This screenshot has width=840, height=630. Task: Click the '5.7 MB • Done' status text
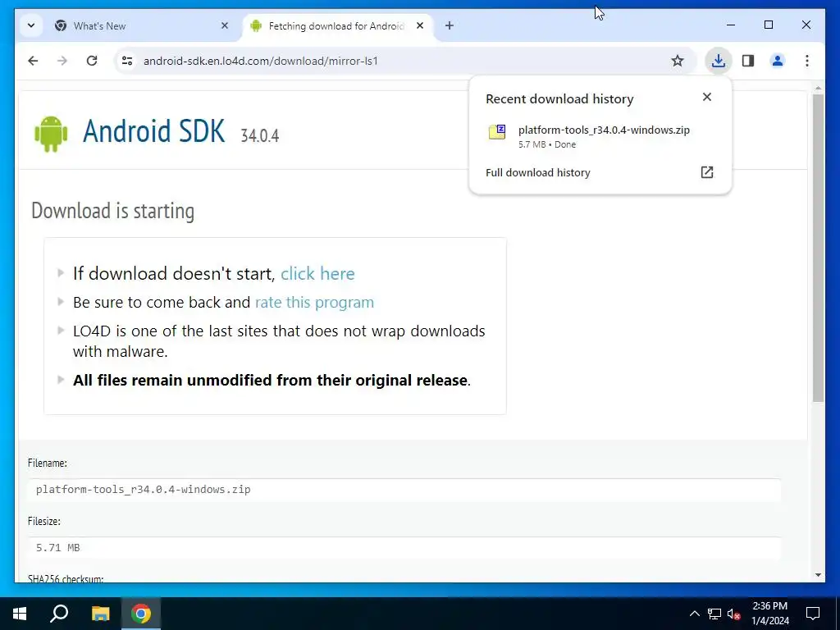[x=547, y=144]
